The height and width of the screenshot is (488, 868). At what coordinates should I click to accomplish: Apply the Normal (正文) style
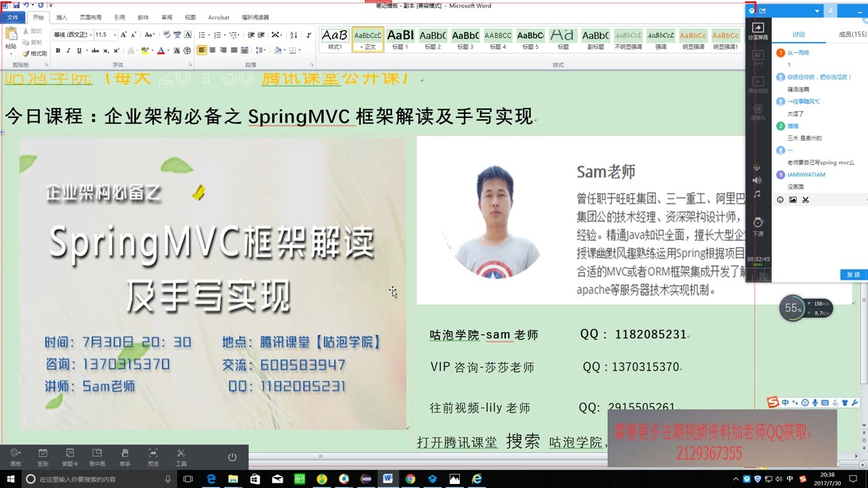[368, 39]
